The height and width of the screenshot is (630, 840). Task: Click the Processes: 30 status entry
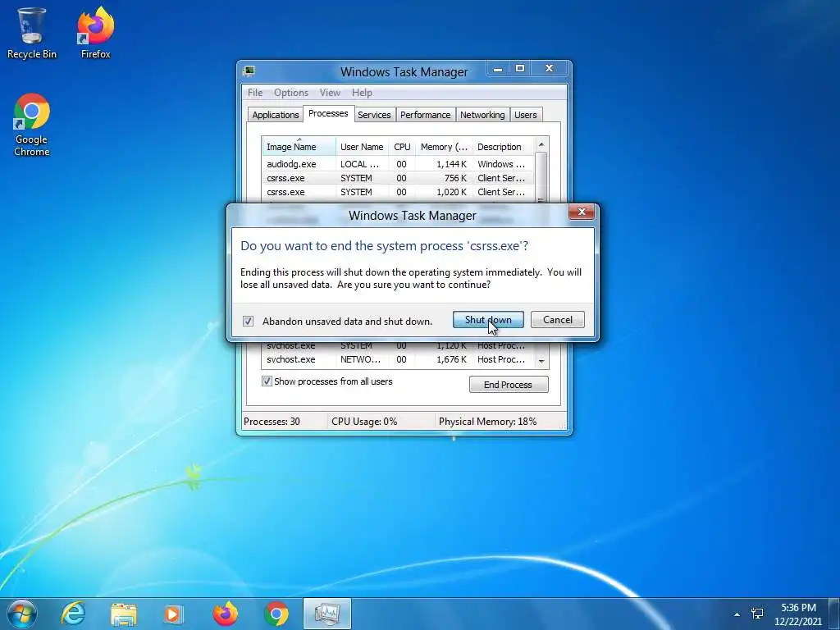tap(272, 421)
